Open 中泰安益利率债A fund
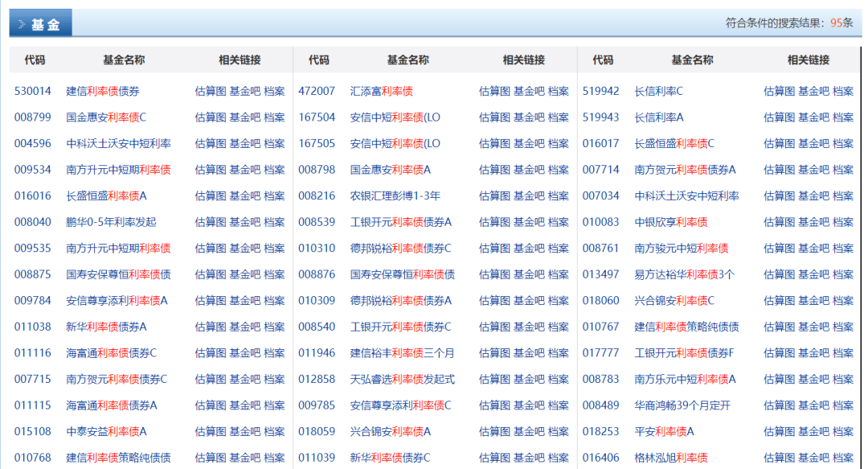The image size is (868, 469). point(106,431)
